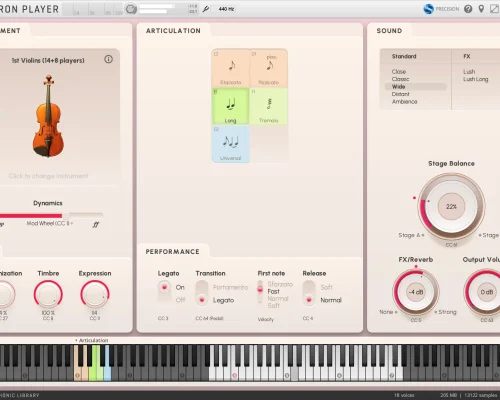Click the Velocity label under First note
Image resolution: width=500 pixels, height=400 pixels.
click(266, 319)
